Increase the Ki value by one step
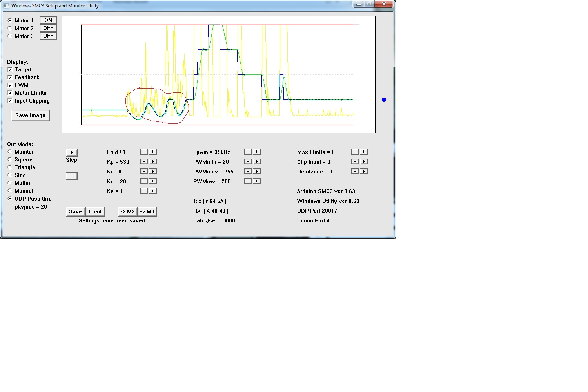 pos(153,172)
